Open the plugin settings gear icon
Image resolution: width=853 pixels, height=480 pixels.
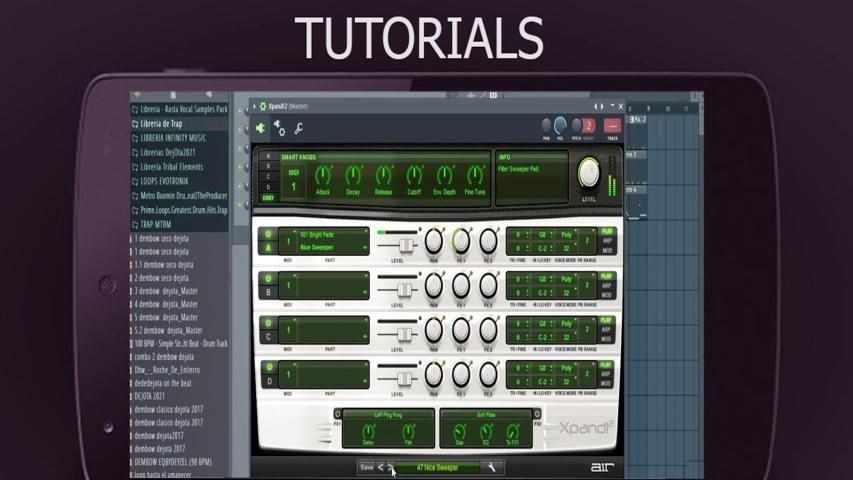(x=280, y=128)
